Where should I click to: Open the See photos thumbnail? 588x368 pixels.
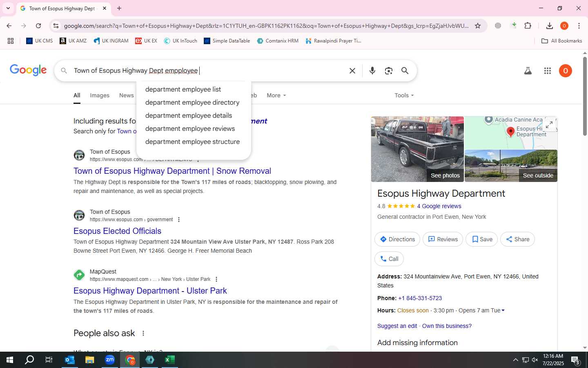point(417,149)
